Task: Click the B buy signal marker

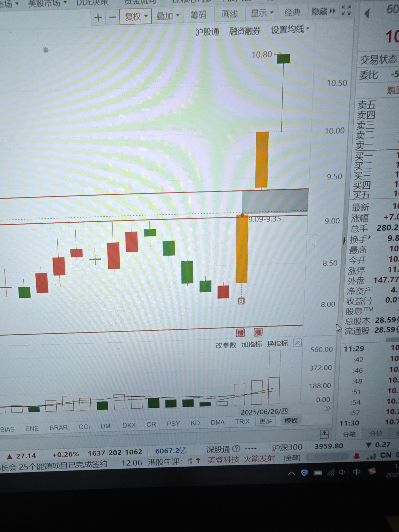Action: [241, 301]
